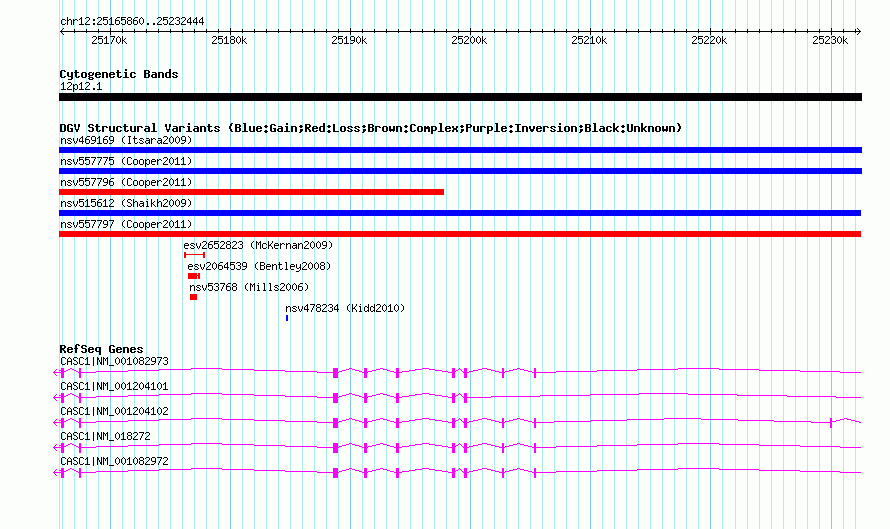The height and width of the screenshot is (529, 890).
Task: Select the nsv53768 red square glyph
Action: 194,297
